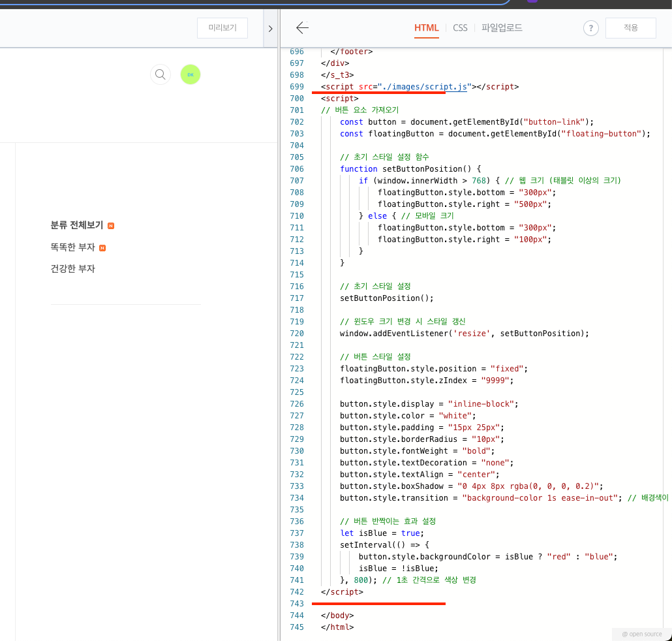Viewport: 672px width, 641px height.
Task: Click the setInterval line in the code
Action: 384,545
